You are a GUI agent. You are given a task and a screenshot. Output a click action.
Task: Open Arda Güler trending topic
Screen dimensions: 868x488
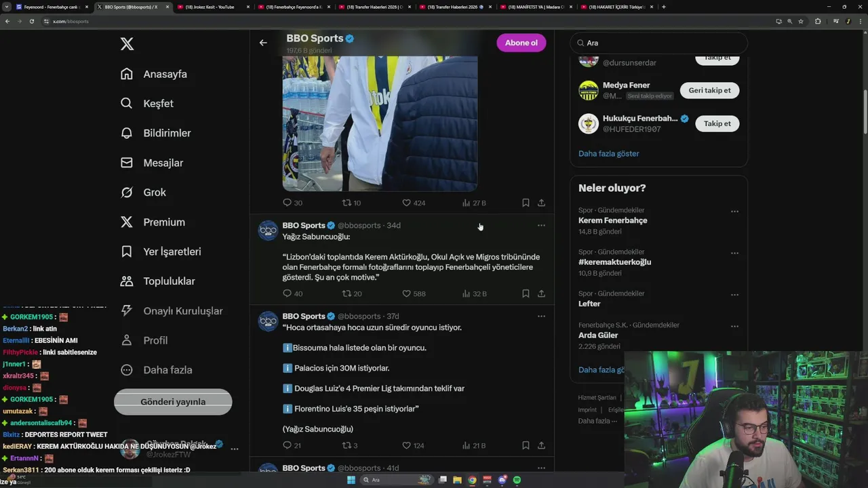pyautogui.click(x=598, y=335)
